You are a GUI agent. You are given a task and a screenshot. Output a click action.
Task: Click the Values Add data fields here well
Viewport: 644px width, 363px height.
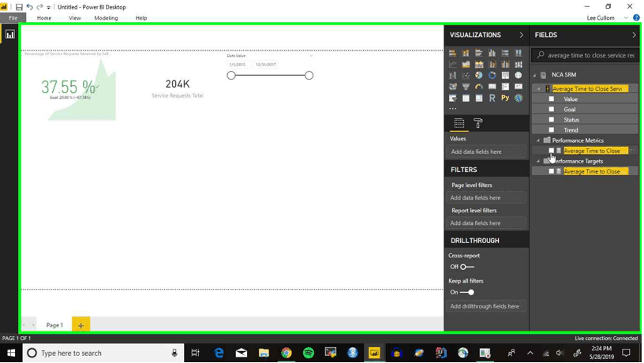(x=486, y=152)
